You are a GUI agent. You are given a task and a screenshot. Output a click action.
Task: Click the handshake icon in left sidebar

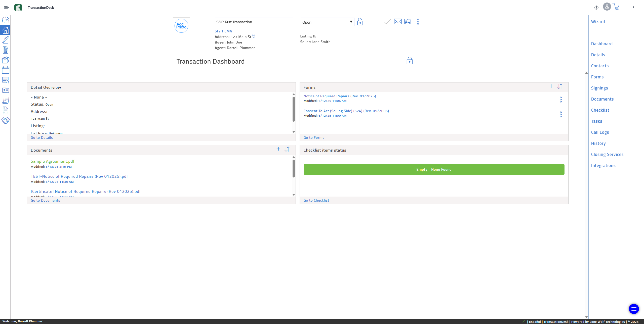point(6,120)
